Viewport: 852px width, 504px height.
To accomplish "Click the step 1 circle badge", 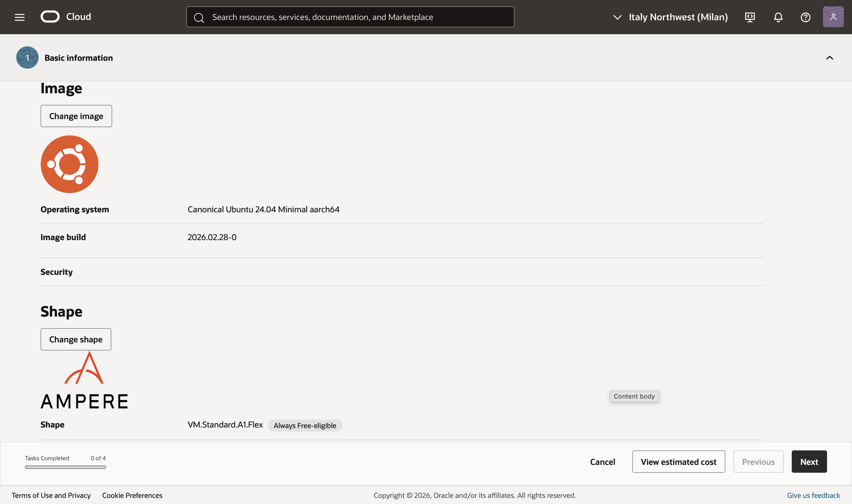I will click(27, 58).
